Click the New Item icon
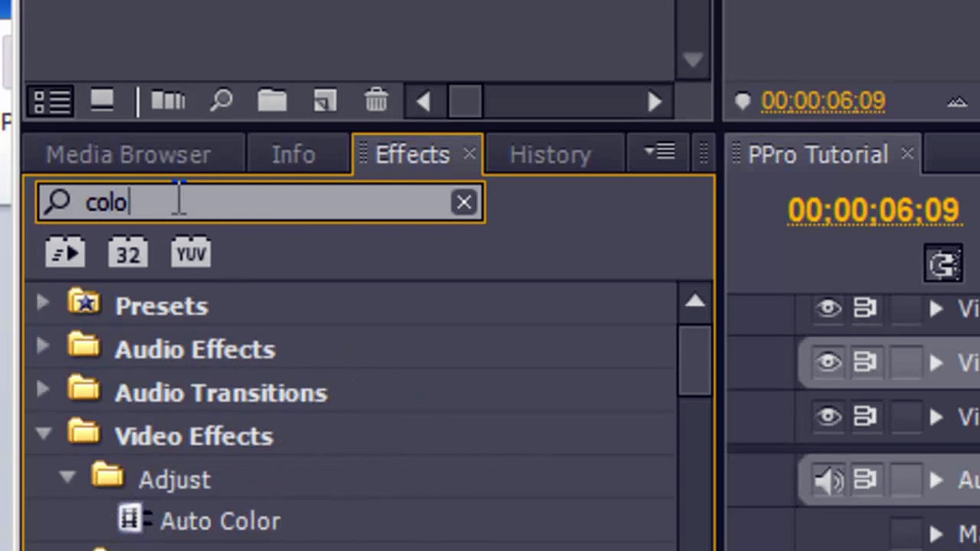980x551 pixels. (325, 101)
